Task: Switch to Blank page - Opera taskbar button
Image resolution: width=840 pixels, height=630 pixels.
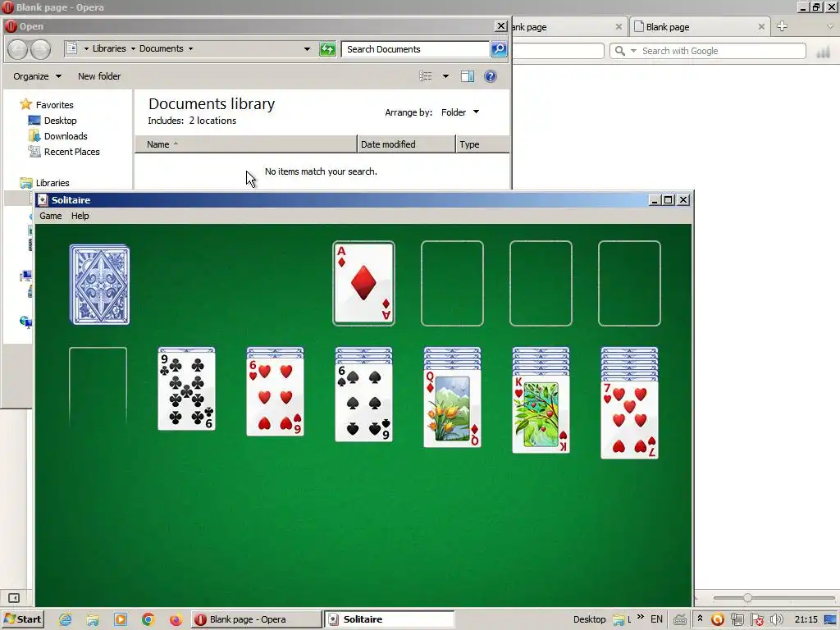Action: tap(256, 619)
